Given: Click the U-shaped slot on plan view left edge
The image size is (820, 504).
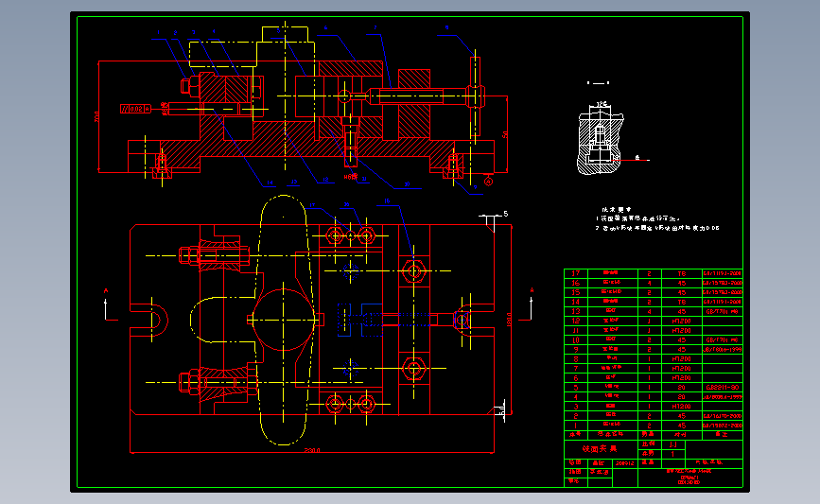Looking at the screenshot, I should click(150, 320).
